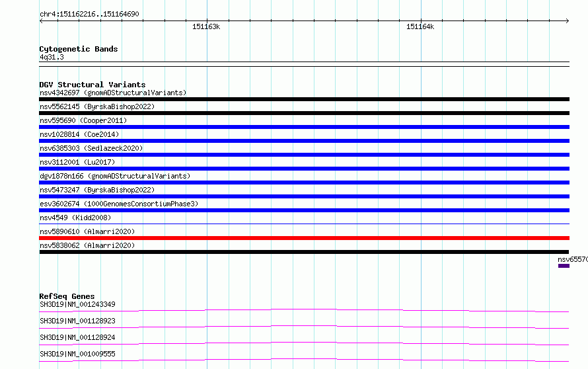Viewport: 588px width, 369px height.
Task: Select the red bar under nsv5890610
Action: [x=304, y=238]
